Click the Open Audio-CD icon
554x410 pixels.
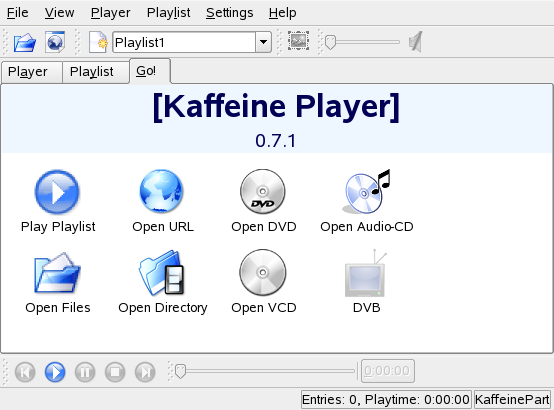367,191
